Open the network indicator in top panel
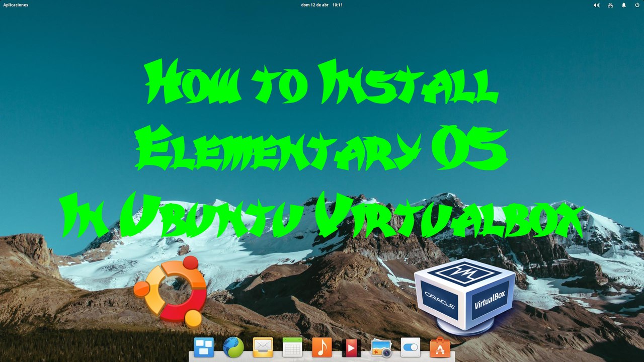644x362 pixels. pos(610,5)
